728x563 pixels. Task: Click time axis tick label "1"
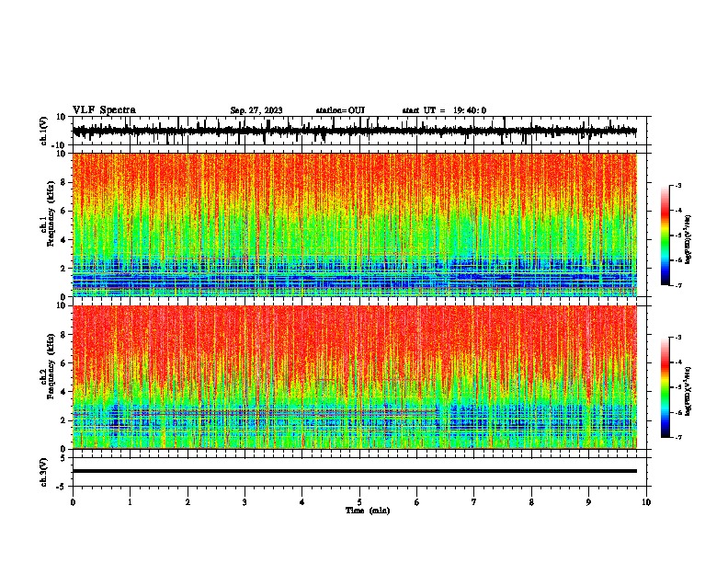131,502
